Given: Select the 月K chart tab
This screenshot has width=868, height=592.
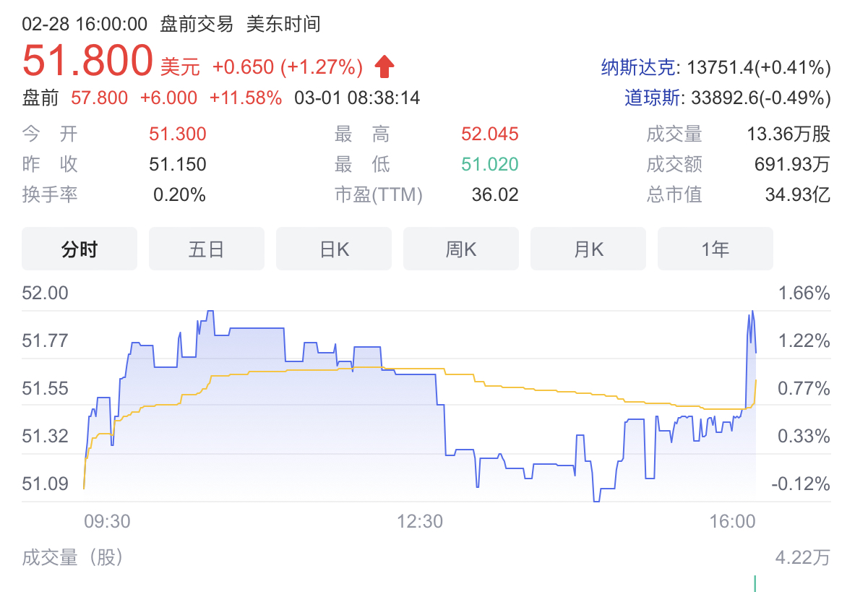Looking at the screenshot, I should (x=588, y=249).
